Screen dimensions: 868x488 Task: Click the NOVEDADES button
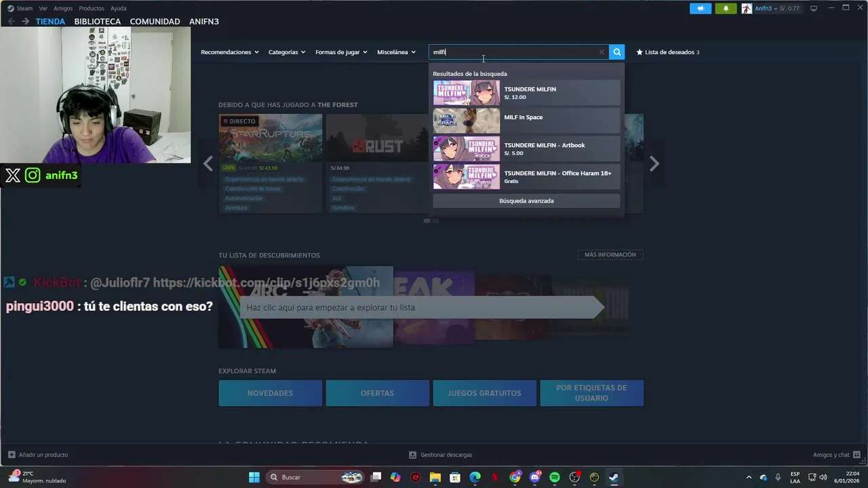(271, 393)
